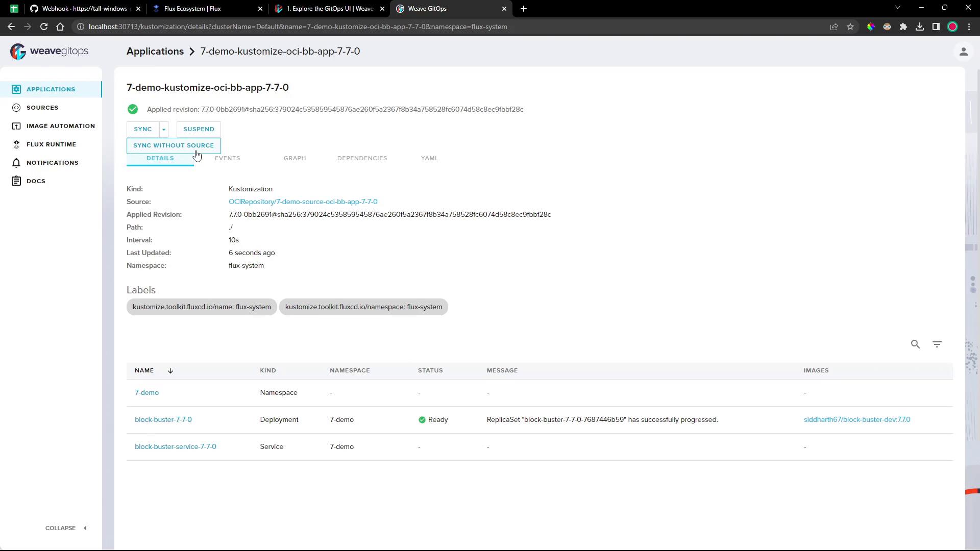This screenshot has height=551, width=980.
Task: Open browser home page
Action: tap(60, 27)
